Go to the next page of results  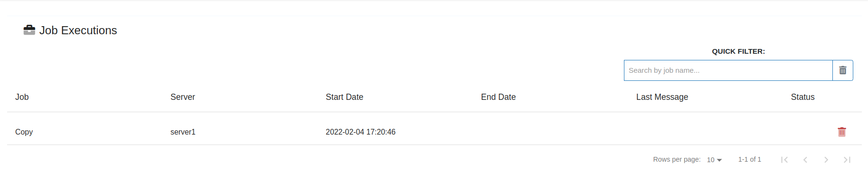pyautogui.click(x=826, y=160)
